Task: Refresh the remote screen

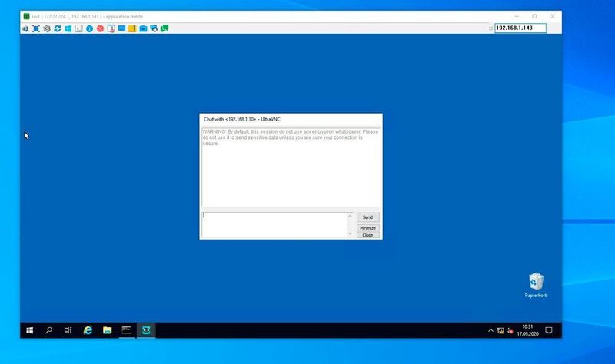Action: (57, 28)
